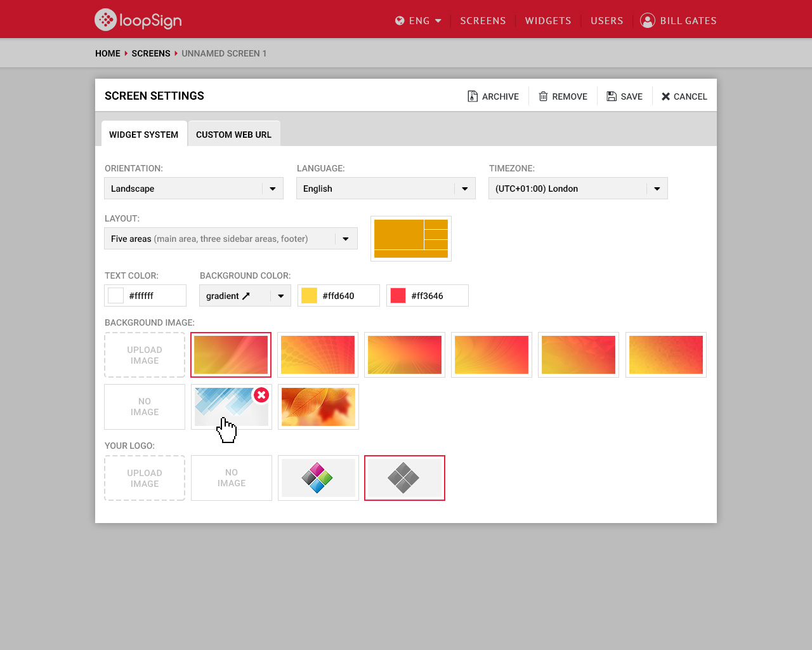Click Upload Image for your logo

point(145,478)
